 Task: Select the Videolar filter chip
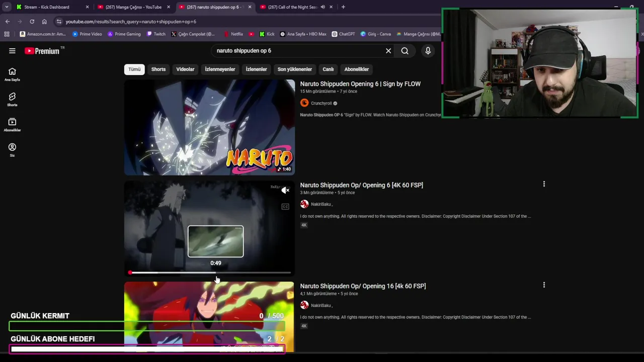point(185,69)
